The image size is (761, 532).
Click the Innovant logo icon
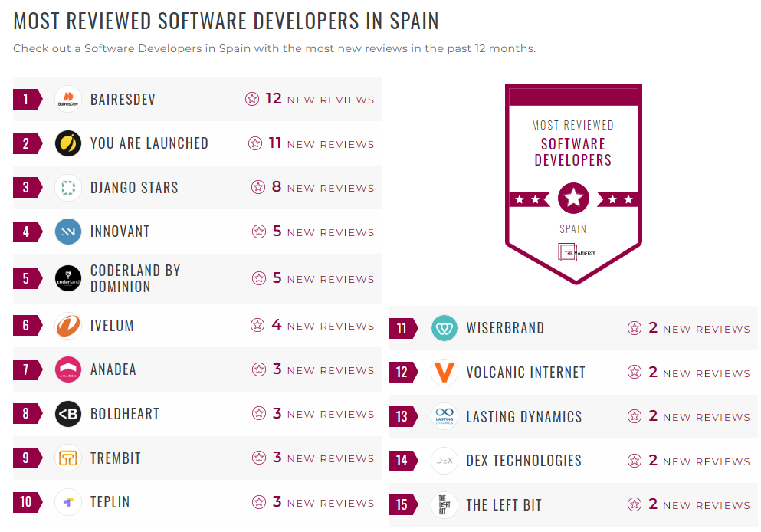coord(68,232)
